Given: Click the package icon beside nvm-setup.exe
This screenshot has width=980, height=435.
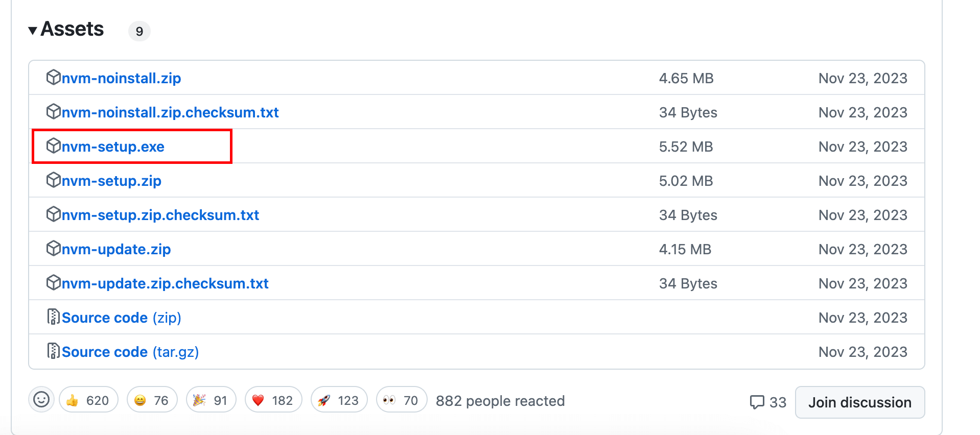Looking at the screenshot, I should (53, 146).
